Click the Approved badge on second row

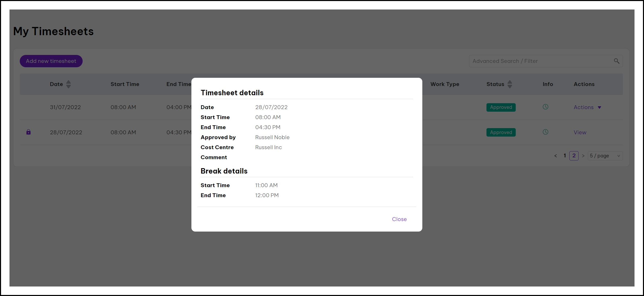[501, 132]
